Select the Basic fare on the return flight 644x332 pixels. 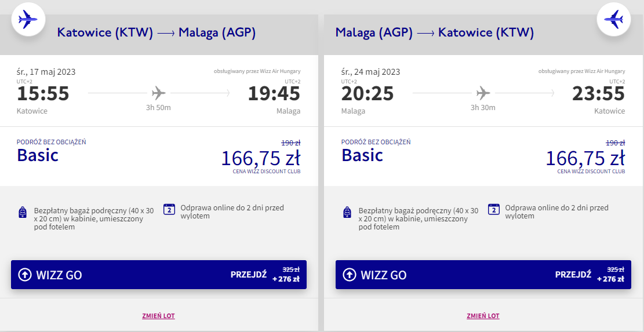click(362, 155)
